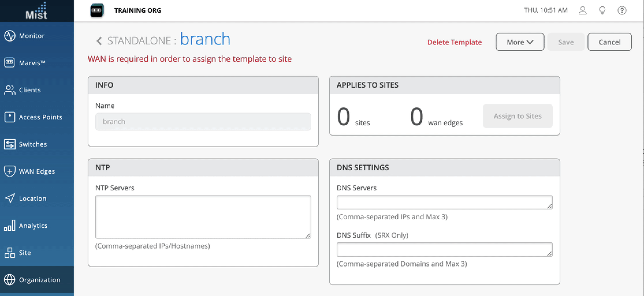644x296 pixels.
Task: Click the DNS Suffix input field
Action: point(444,250)
